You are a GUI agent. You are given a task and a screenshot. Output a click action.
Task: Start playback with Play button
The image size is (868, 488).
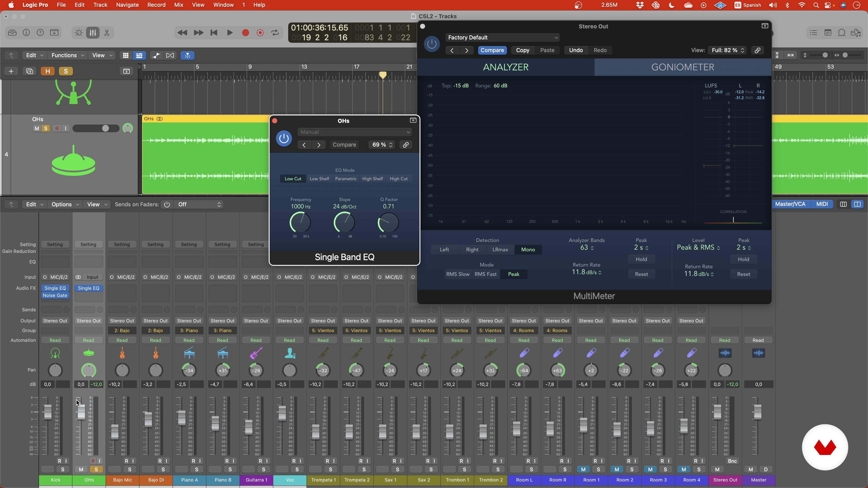230,33
